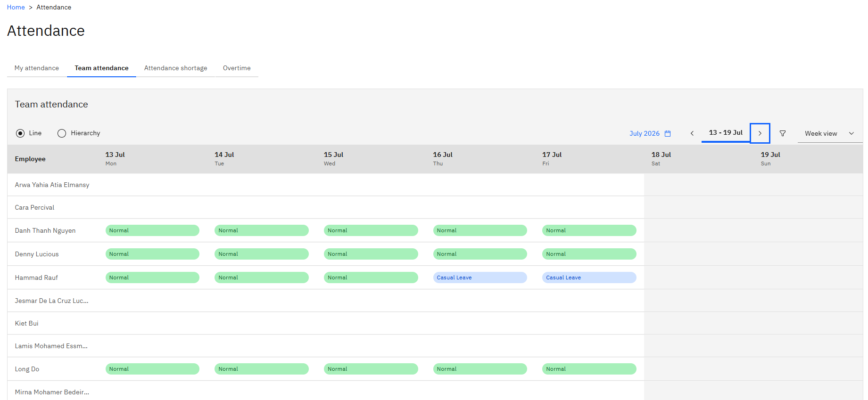Switch to My attendance tab
This screenshot has width=868, height=400.
point(37,68)
